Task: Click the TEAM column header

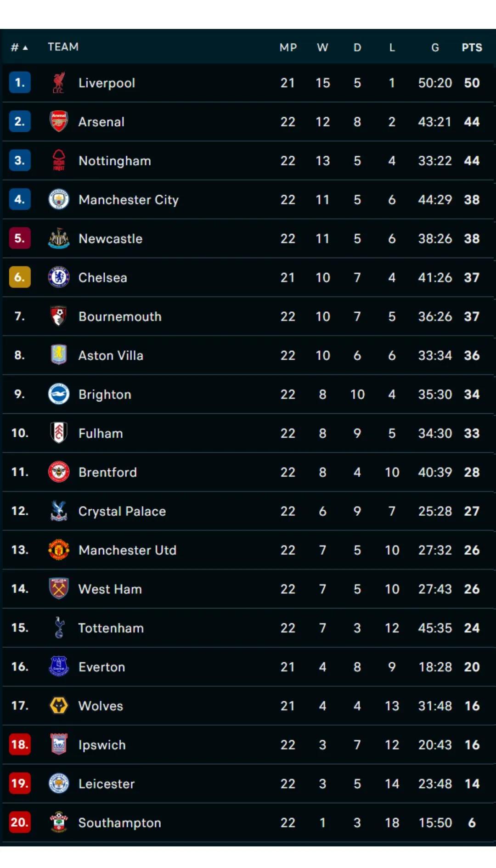Action: click(63, 47)
